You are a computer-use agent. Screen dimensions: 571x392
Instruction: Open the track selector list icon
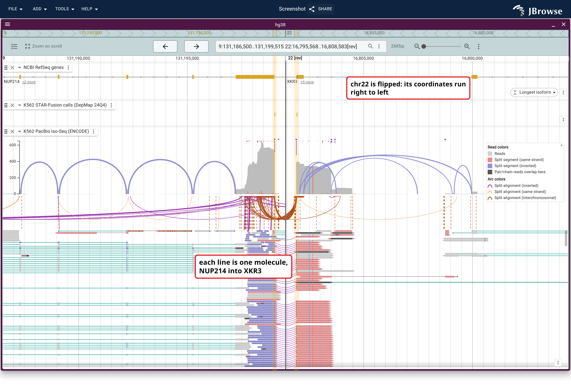click(x=14, y=46)
